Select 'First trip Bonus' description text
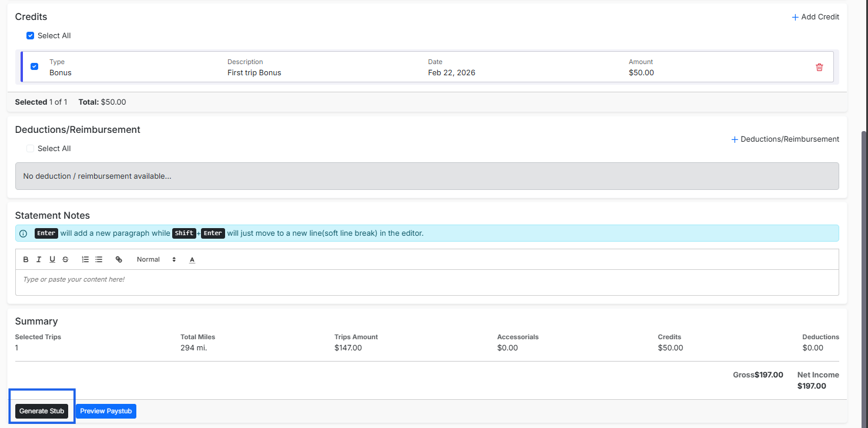The width and height of the screenshot is (868, 428). [x=254, y=73]
